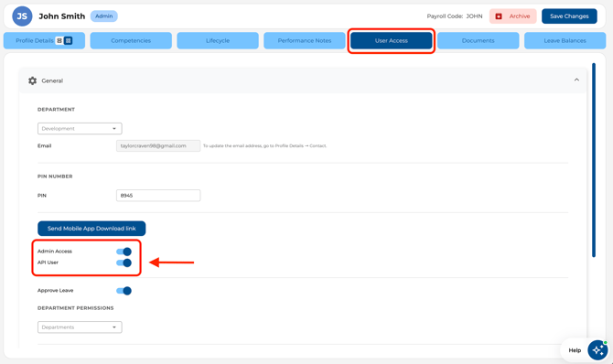Click the Archive button
613x364 pixels.
pos(513,16)
